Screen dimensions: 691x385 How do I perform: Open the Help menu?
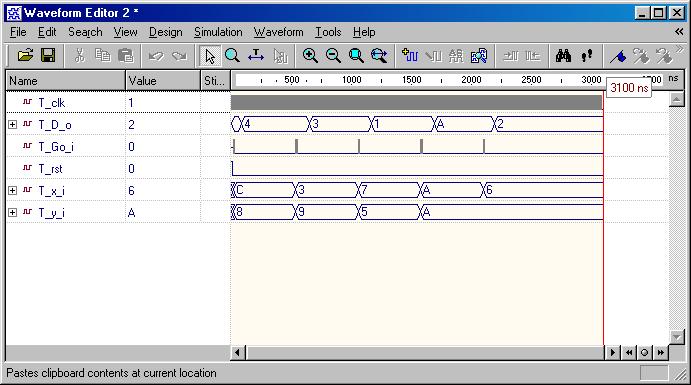364,32
